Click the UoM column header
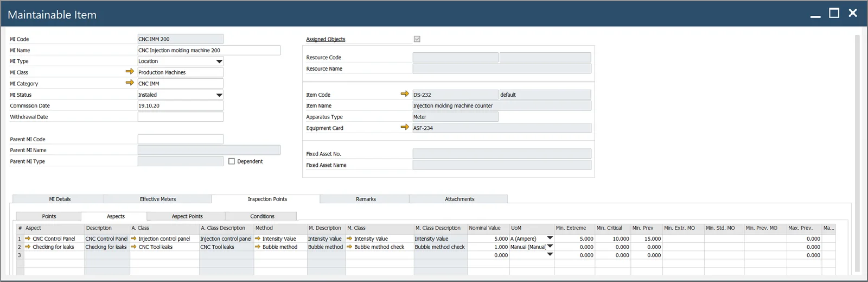This screenshot has height=282, width=868. [532, 228]
